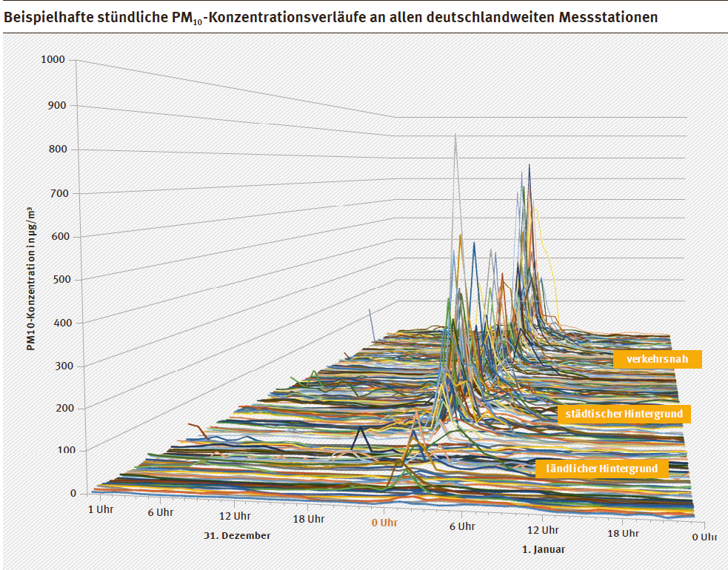This screenshot has height=570, width=728.
Task: Select the '1 Uhr' tick on time axis
Action: [x=101, y=509]
